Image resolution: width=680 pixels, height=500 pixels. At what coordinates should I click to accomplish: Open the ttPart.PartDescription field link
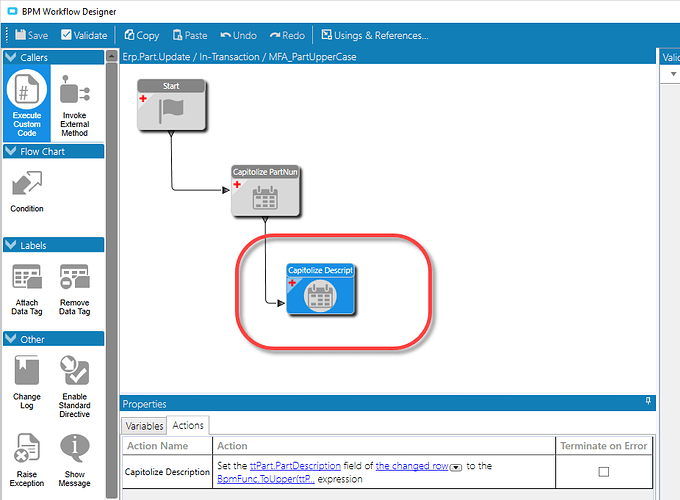(295, 466)
